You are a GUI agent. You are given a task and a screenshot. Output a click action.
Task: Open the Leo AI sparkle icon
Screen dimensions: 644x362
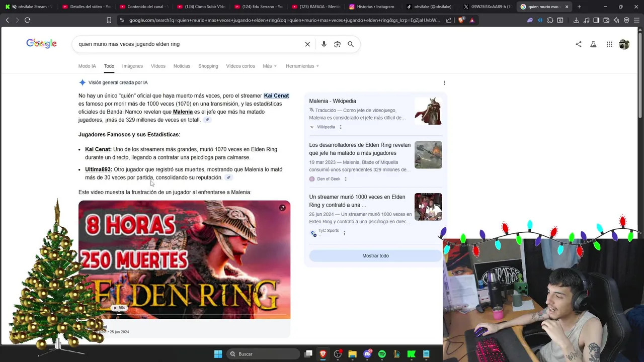click(x=616, y=20)
